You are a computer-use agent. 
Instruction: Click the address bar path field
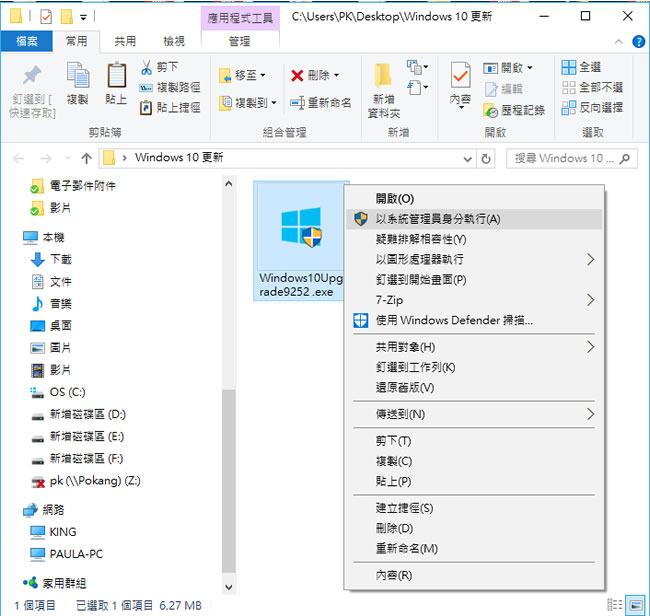285,158
